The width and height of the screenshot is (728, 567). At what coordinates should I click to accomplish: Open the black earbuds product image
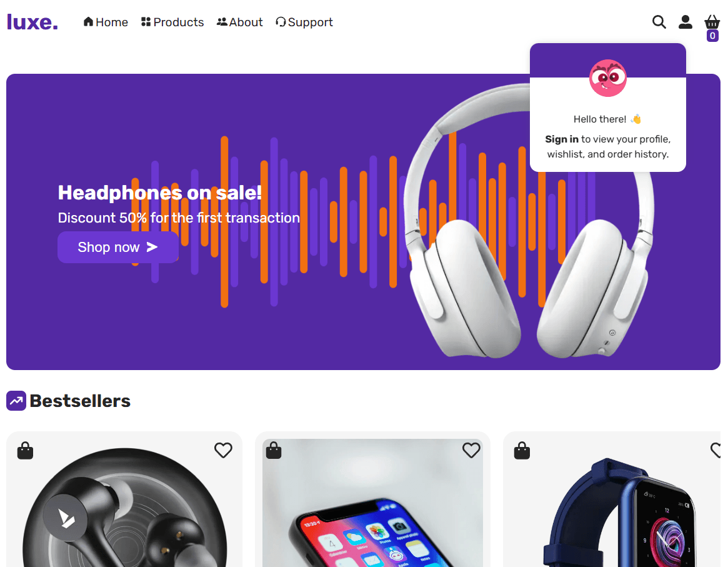click(124, 507)
